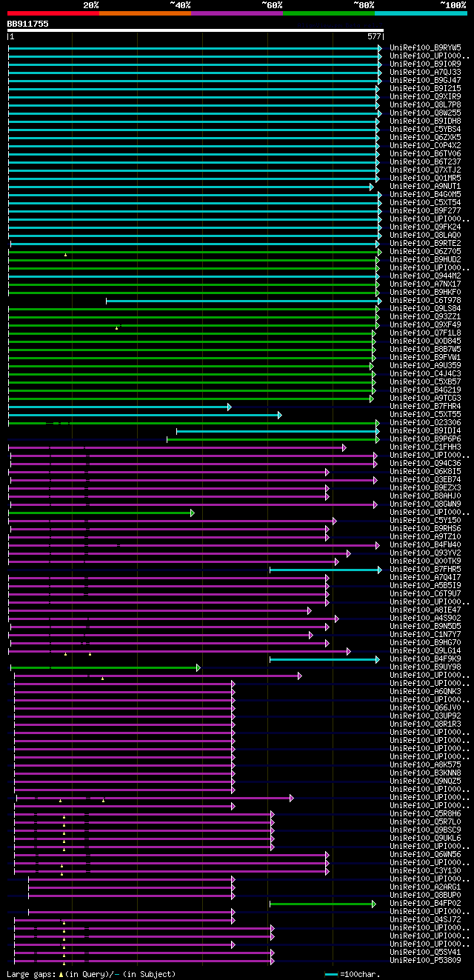Open hit UniRef100_C5Y150
The height and width of the screenshot is (980, 474).
coord(425,520)
